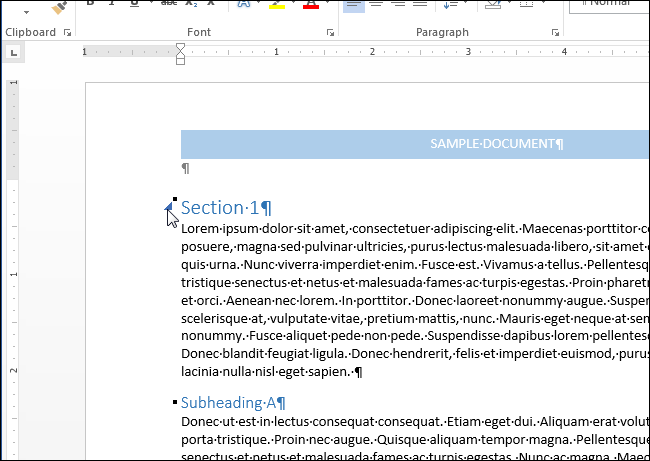Apply strikethrough to text
Image resolution: width=650 pixels, height=461 pixels.
[168, 4]
